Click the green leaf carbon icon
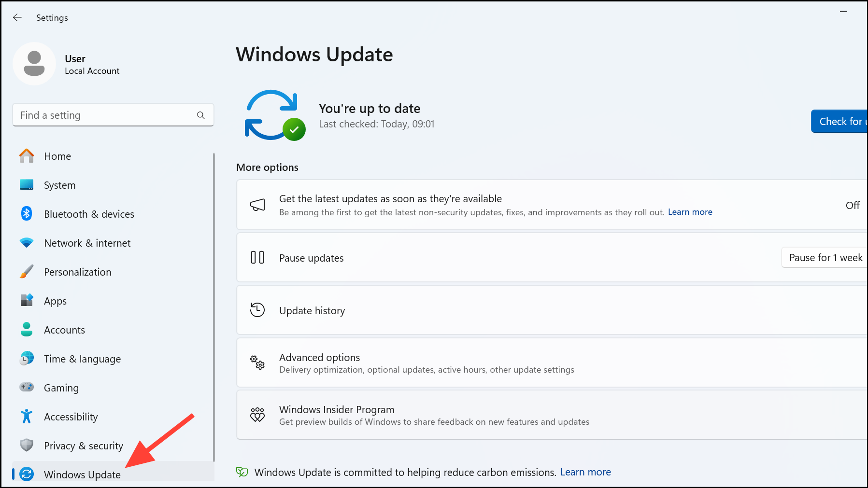This screenshot has height=488, width=868. [242, 472]
